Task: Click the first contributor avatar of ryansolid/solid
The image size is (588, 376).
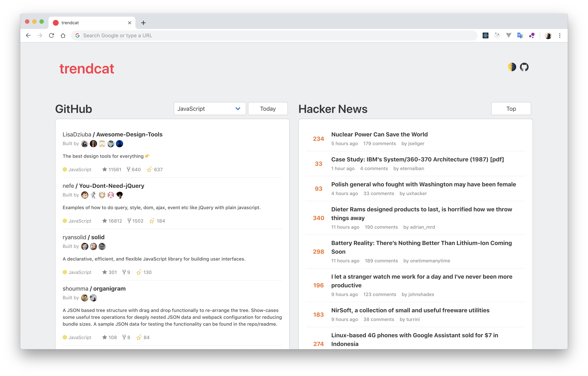Action: (85, 247)
